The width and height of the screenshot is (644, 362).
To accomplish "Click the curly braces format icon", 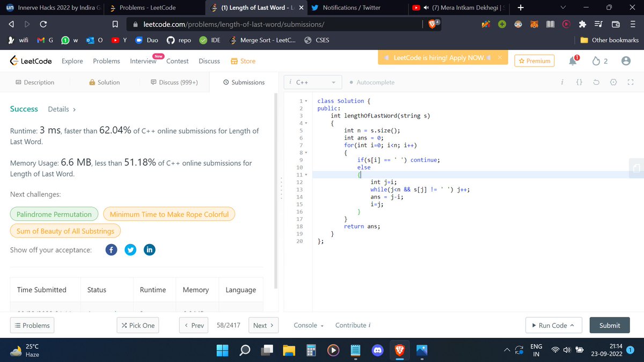I will click(x=579, y=83).
